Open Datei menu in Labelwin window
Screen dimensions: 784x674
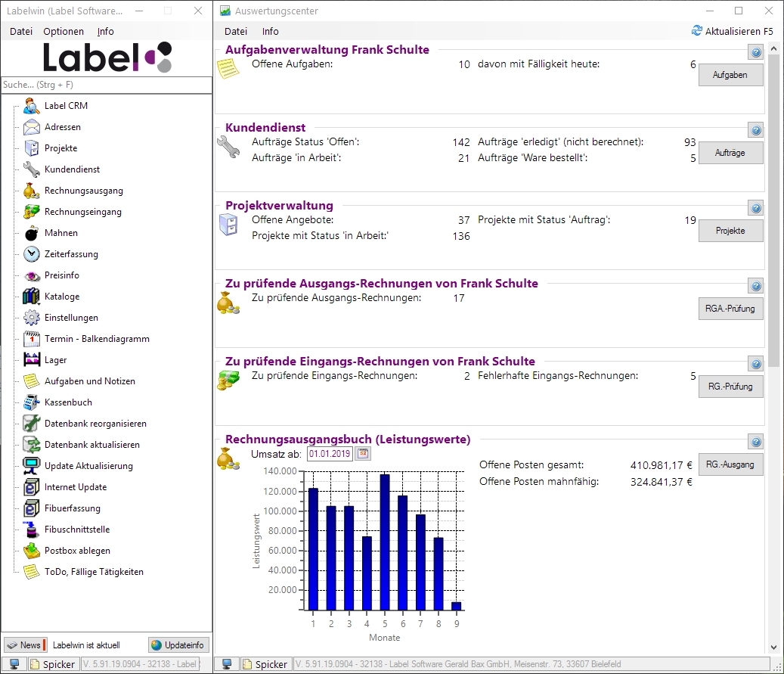[21, 32]
